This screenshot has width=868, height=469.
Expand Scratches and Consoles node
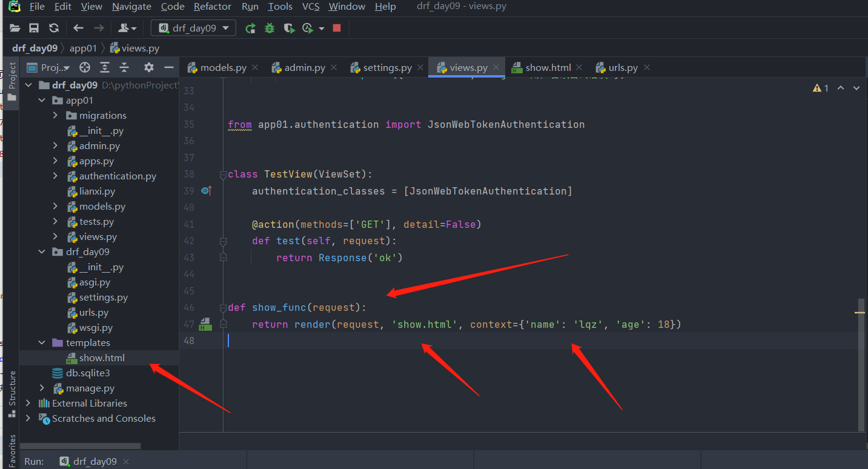(x=28, y=419)
